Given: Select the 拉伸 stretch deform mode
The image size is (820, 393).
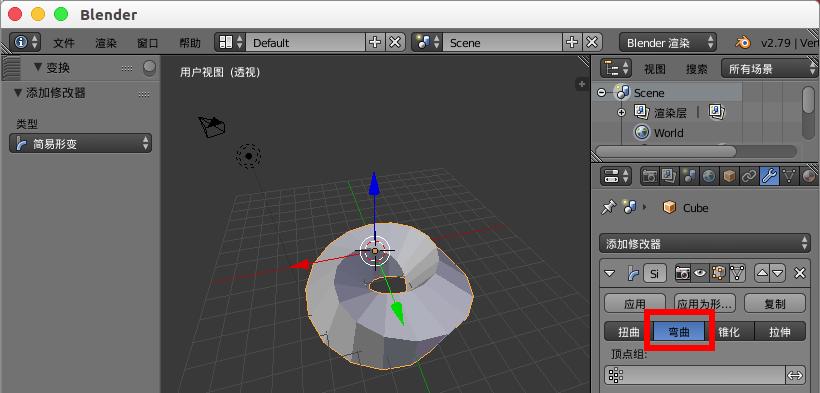Looking at the screenshot, I should click(780, 332).
